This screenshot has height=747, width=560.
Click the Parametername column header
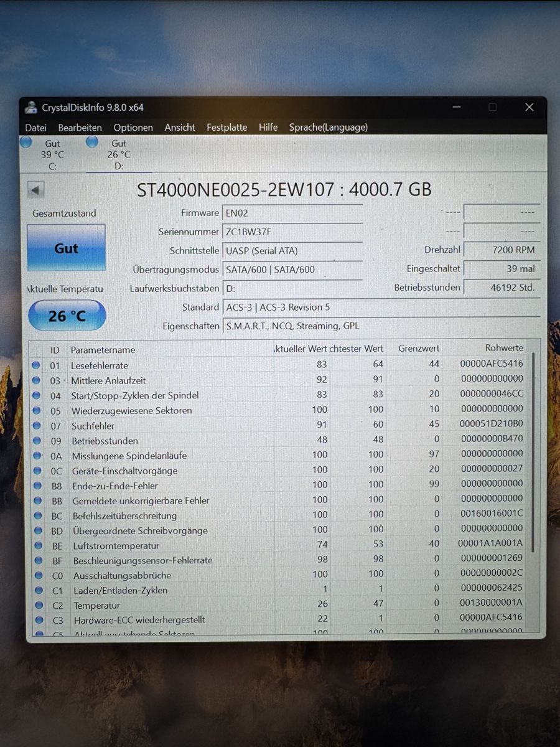pos(103,350)
